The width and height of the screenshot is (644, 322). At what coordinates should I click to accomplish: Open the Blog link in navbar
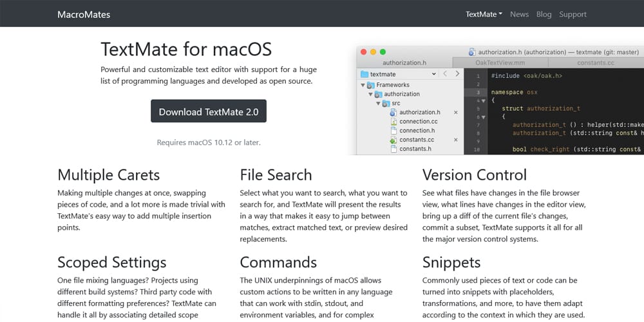tap(544, 14)
